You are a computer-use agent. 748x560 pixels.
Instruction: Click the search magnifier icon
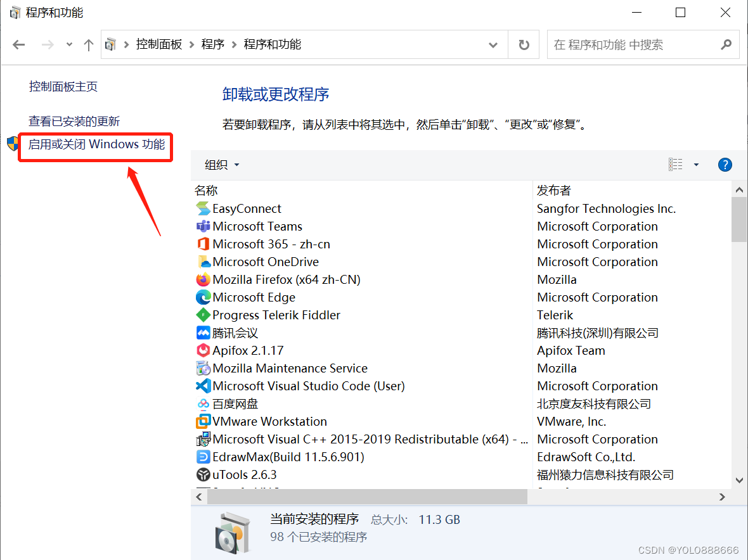pyautogui.click(x=726, y=45)
